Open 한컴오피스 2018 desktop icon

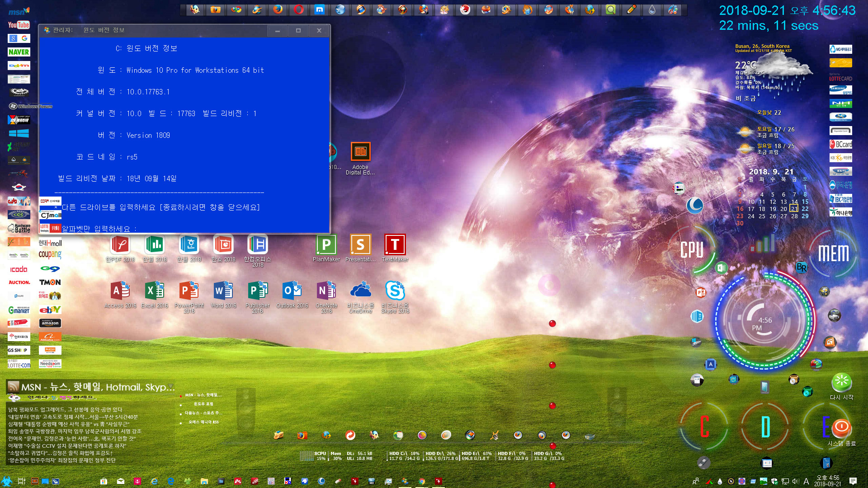tap(258, 251)
